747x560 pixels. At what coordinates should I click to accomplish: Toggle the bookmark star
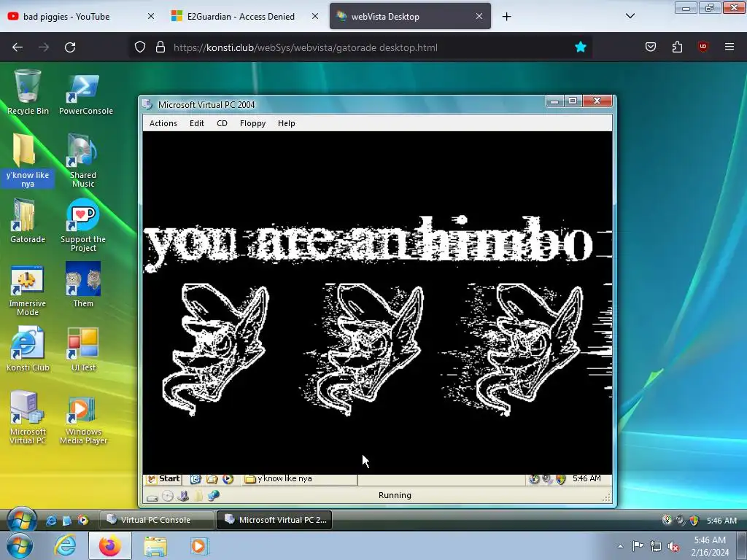[x=580, y=47]
